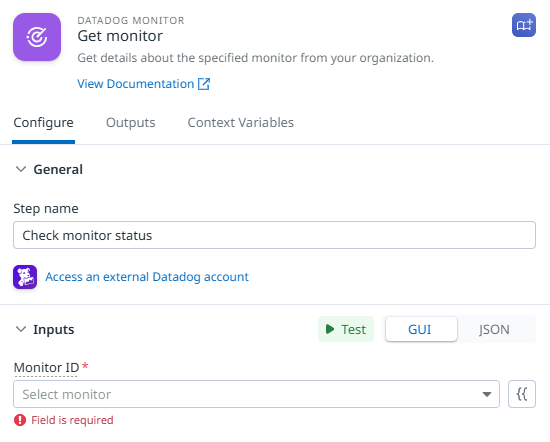Switch to the Configure tab
Screen dimensions: 550x442
click(43, 123)
